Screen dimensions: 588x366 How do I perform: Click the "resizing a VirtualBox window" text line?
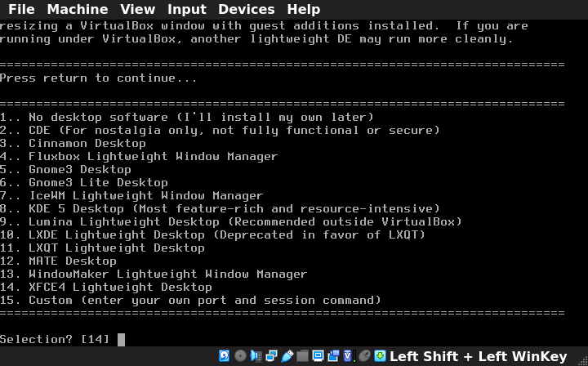[264, 26]
